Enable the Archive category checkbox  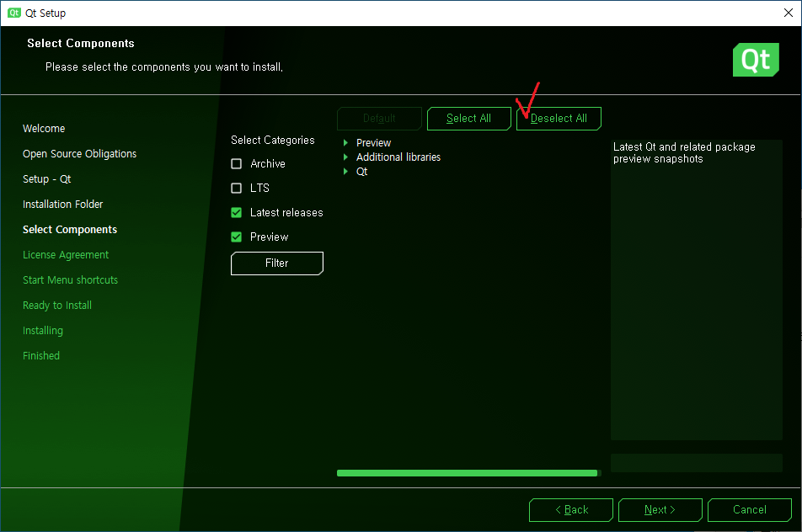click(x=237, y=164)
